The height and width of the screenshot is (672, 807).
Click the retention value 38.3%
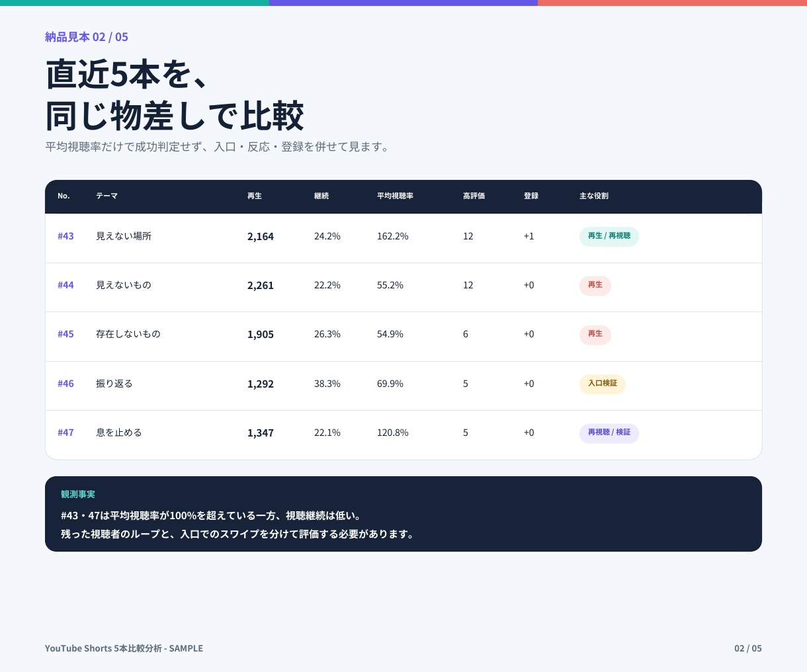point(327,384)
